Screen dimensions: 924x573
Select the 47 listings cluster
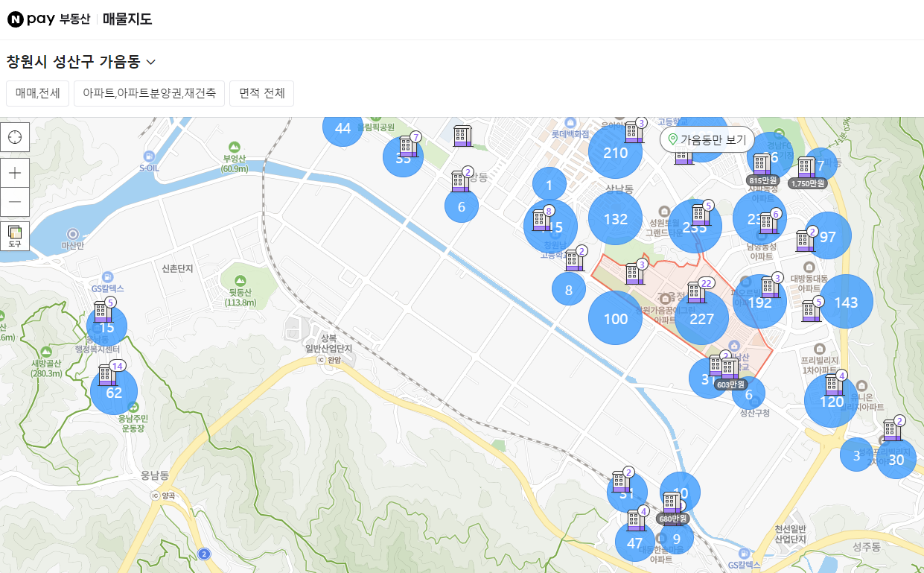(635, 543)
